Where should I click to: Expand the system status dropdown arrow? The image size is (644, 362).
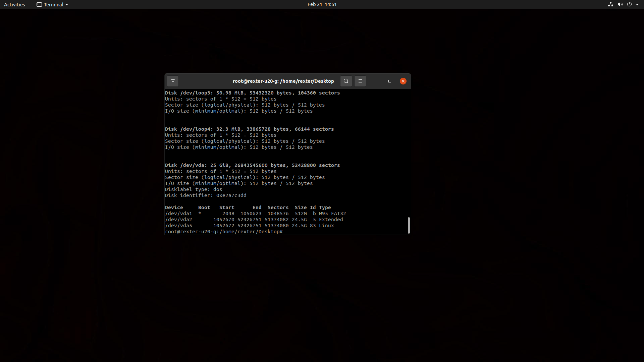pos(638,4)
